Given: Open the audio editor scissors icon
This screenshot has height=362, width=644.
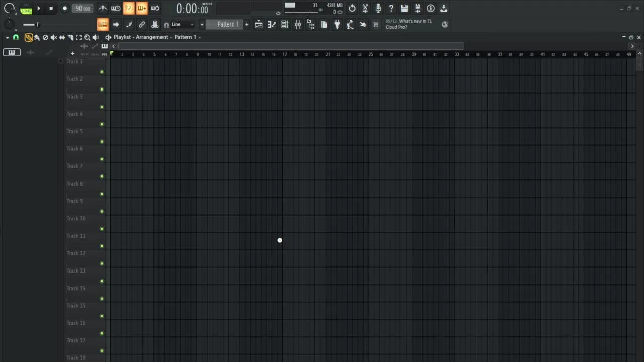Looking at the screenshot, I should coord(365,8).
